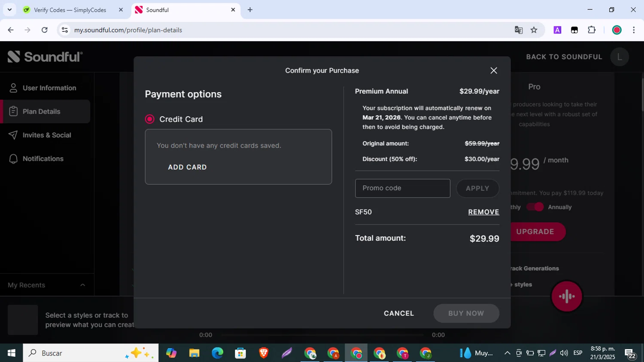
Task: Click the Mar 21, 2026 renewal date
Action: (x=381, y=118)
